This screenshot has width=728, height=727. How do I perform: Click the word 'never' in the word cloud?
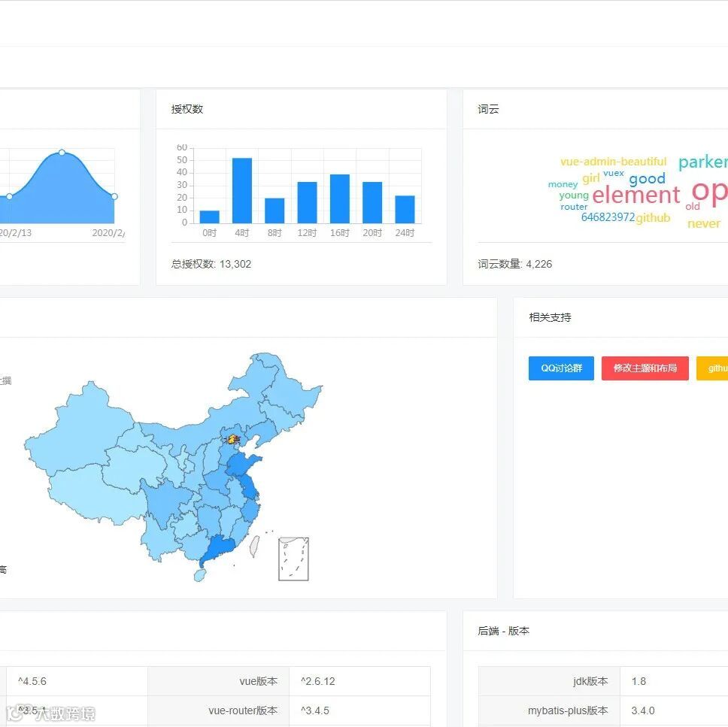point(704,223)
